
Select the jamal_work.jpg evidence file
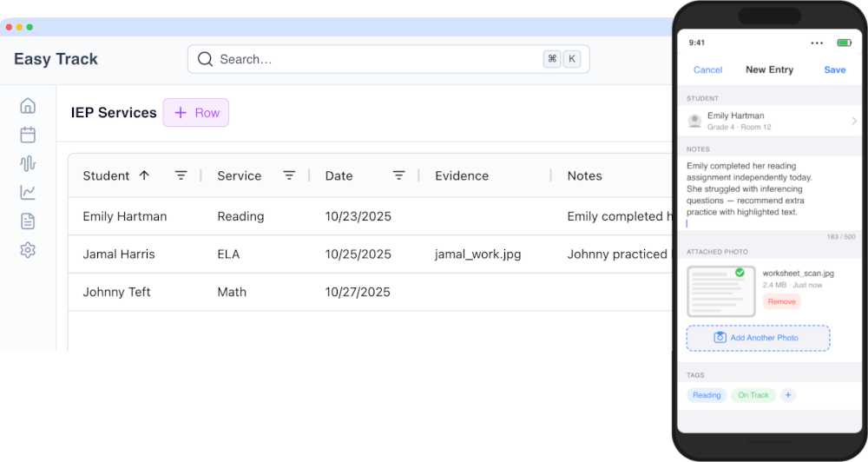click(477, 254)
